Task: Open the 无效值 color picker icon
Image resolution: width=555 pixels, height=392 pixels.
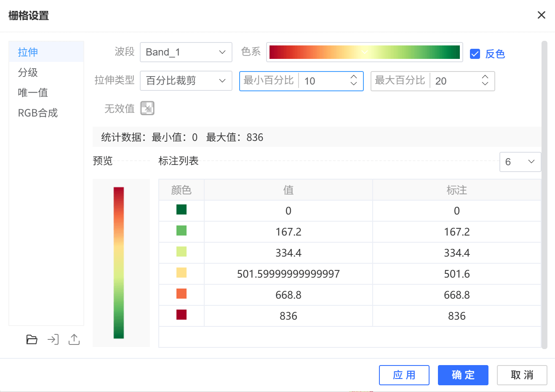Action: (147, 108)
